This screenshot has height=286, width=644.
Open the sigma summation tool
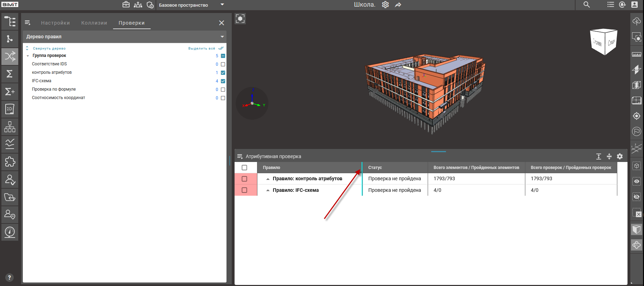pyautogui.click(x=10, y=74)
